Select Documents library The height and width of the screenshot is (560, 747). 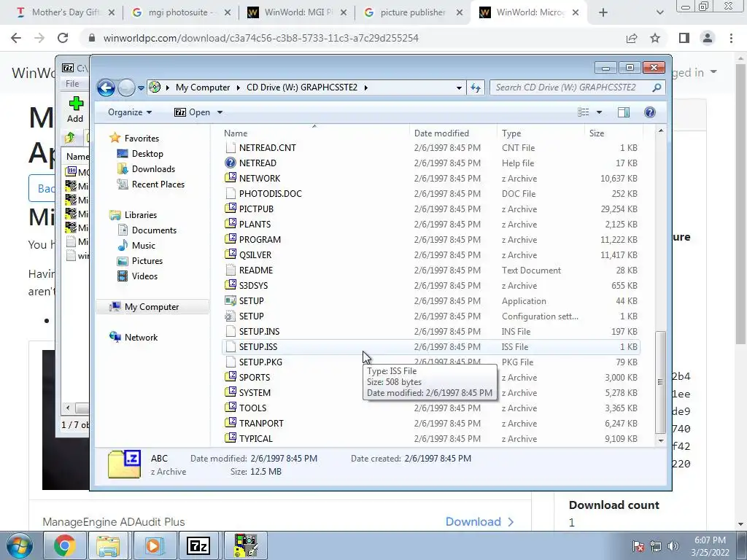tap(154, 230)
